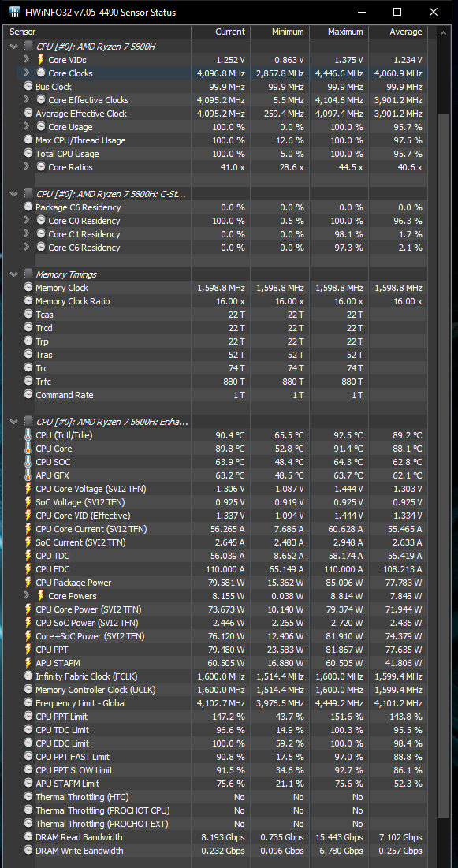
Task: Click the Total CPU Usage icon
Action: [28, 154]
